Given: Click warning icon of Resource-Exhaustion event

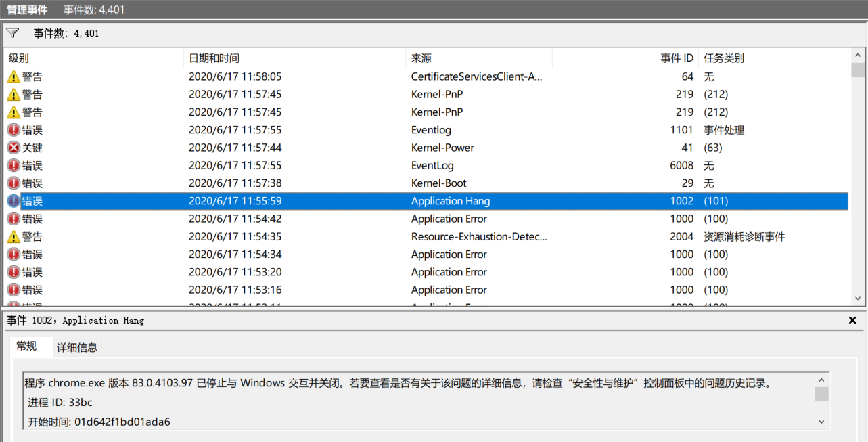Looking at the screenshot, I should coord(14,237).
